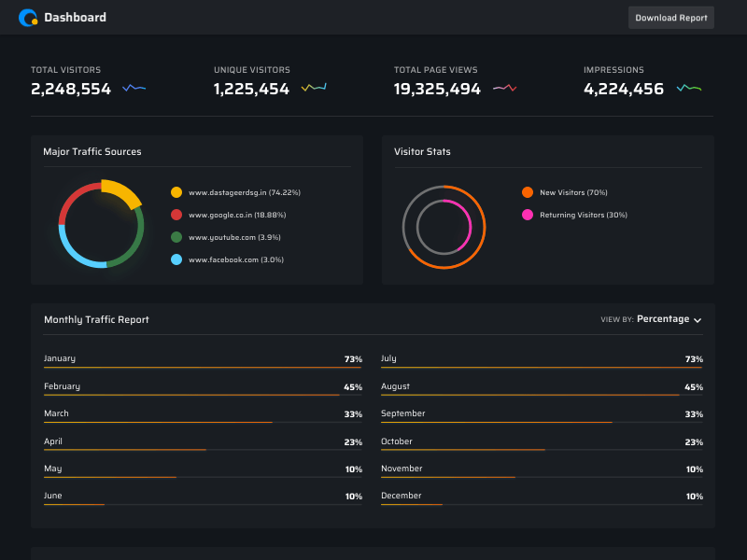This screenshot has width=747, height=560.
Task: Click the Total Visitors blue sparkline icon
Action: [x=134, y=89]
